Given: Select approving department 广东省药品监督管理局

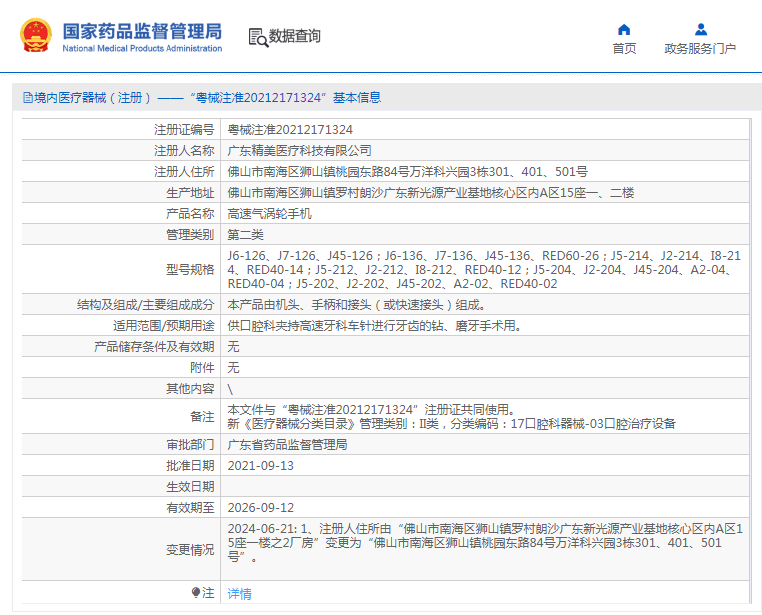Looking at the screenshot, I should (287, 444).
